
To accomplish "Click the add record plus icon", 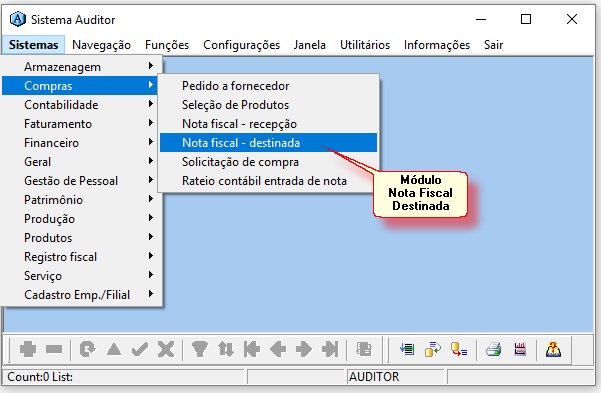I will coord(28,349).
